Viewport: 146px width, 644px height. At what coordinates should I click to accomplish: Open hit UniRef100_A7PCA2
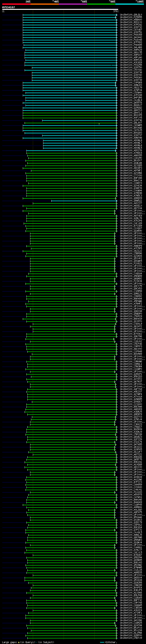tap(131, 25)
